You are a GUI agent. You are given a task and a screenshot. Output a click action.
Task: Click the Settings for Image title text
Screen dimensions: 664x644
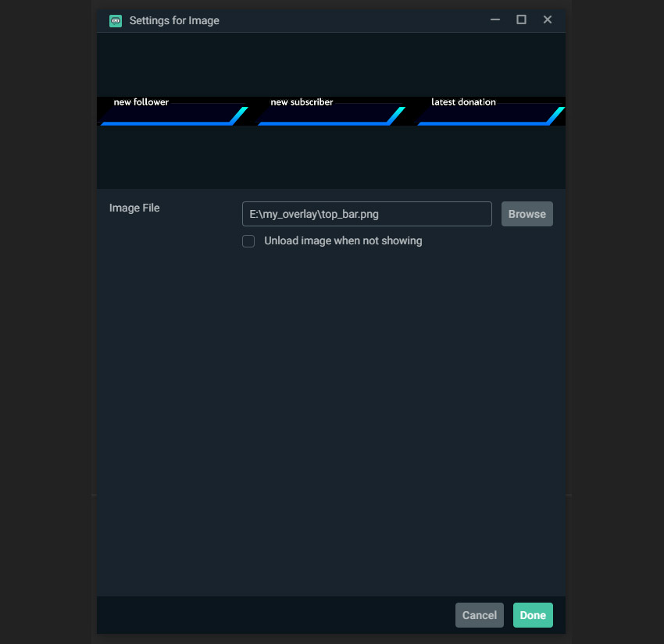[x=174, y=21]
